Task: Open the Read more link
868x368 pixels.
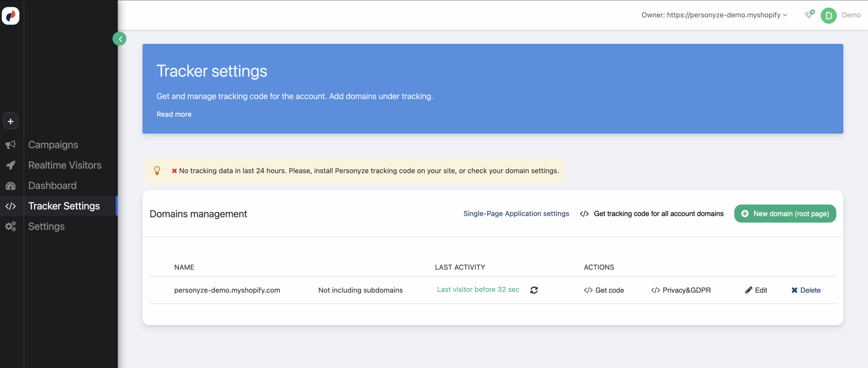Action: click(x=174, y=114)
